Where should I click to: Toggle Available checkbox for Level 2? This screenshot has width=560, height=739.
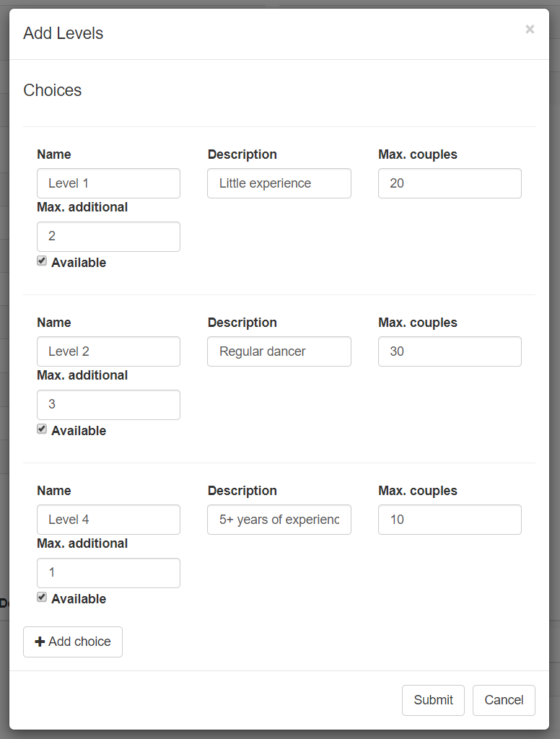click(42, 429)
